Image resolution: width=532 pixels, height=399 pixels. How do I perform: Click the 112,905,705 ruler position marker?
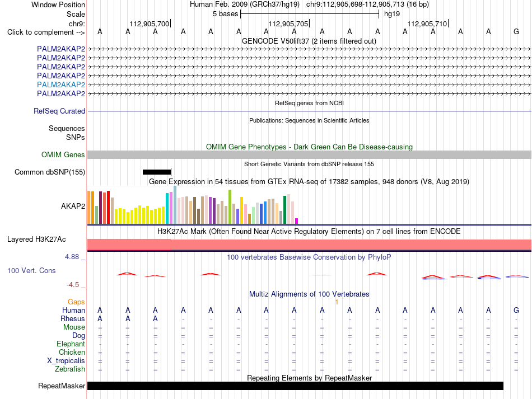tap(288, 24)
